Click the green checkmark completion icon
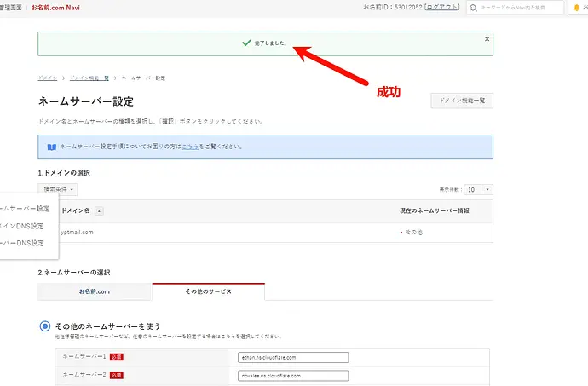This screenshot has height=386, width=588. (246, 43)
